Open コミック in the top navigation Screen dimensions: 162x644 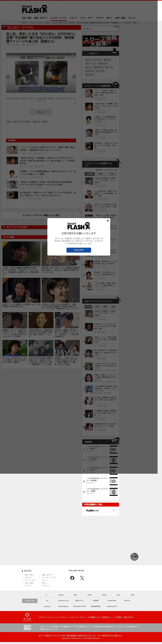(132, 18)
